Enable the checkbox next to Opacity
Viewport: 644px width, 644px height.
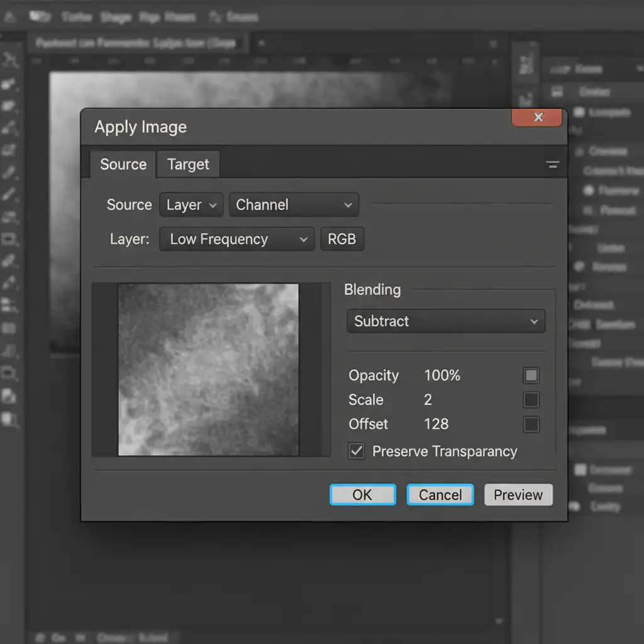coord(531,375)
